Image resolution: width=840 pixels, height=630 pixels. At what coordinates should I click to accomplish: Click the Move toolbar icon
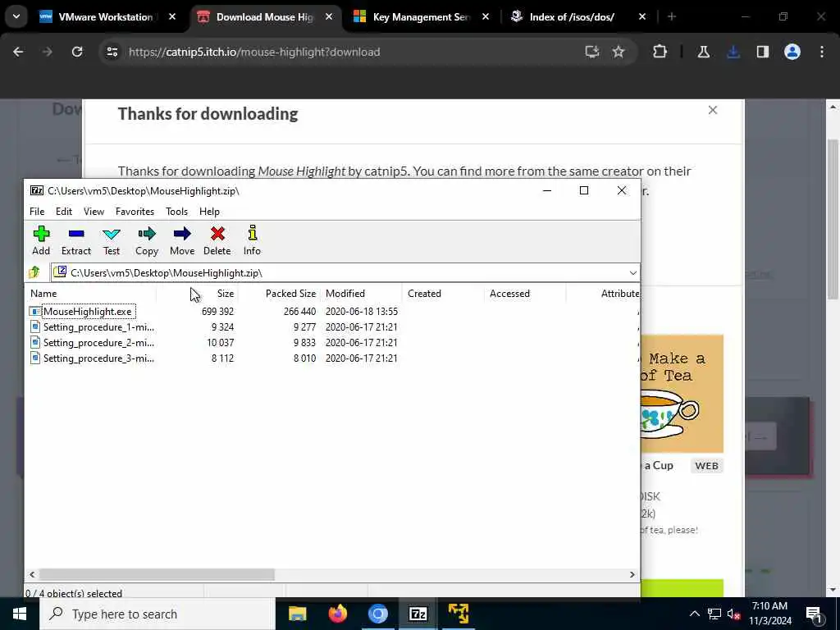182,240
